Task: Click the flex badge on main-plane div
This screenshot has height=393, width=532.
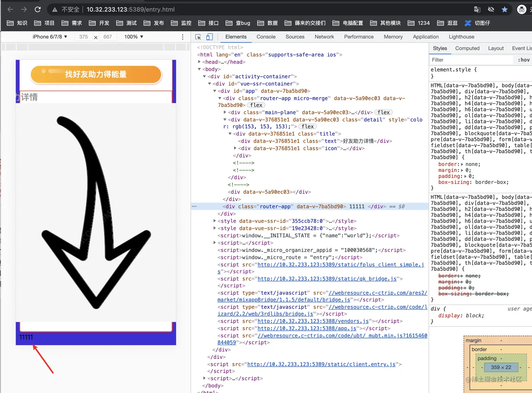Action: point(384,112)
